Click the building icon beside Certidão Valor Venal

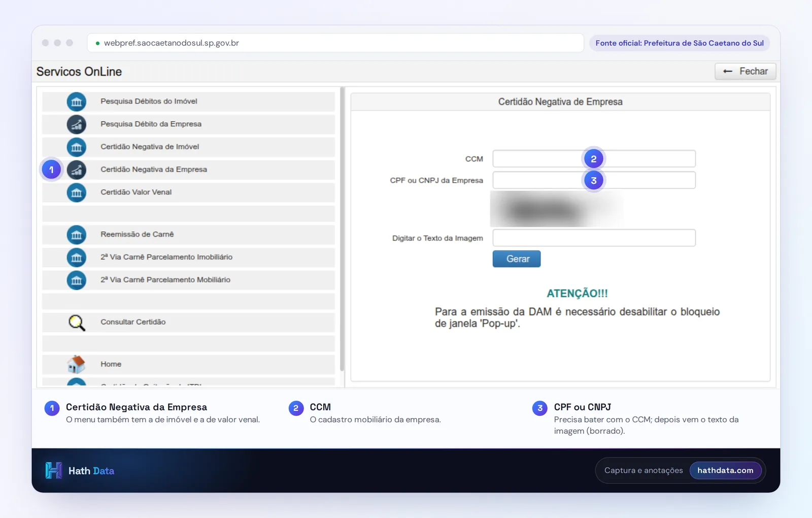77,192
